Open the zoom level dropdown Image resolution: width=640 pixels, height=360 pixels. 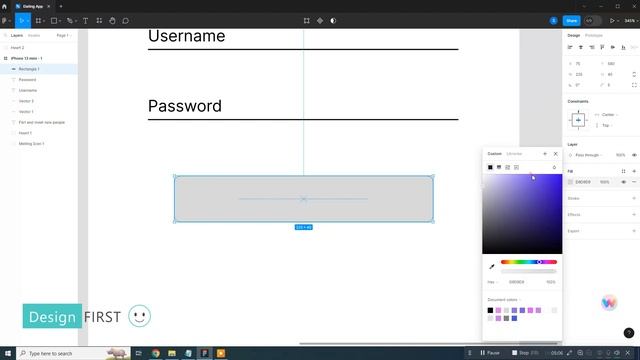(631, 21)
